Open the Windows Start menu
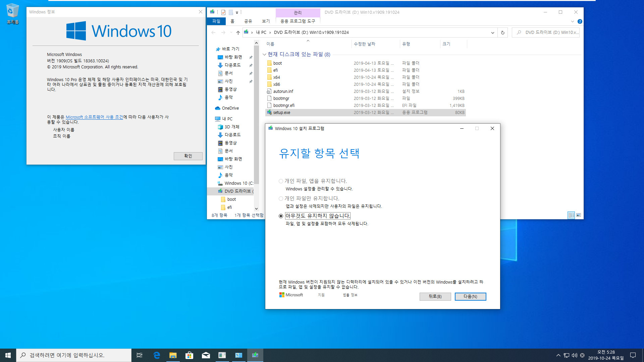This screenshot has height=362, width=644. point(8,355)
